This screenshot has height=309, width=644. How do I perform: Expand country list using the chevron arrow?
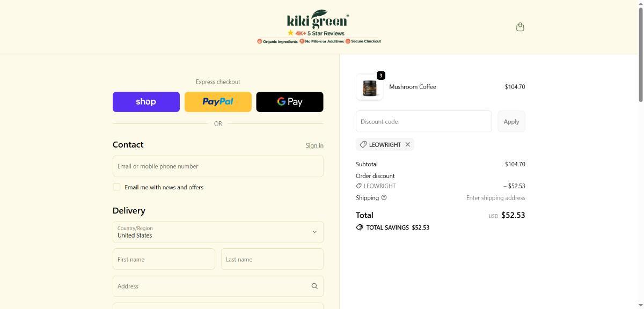tap(314, 232)
